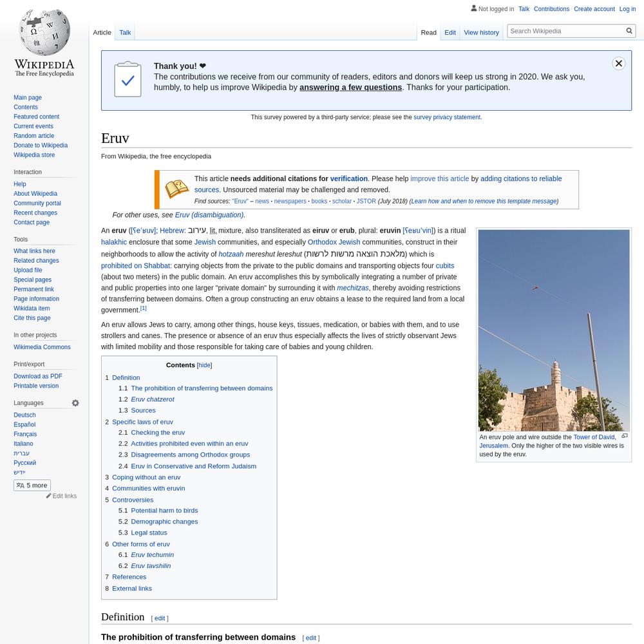The width and height of the screenshot is (644, 644).
Task: Edit the Definition section
Action: [160, 618]
